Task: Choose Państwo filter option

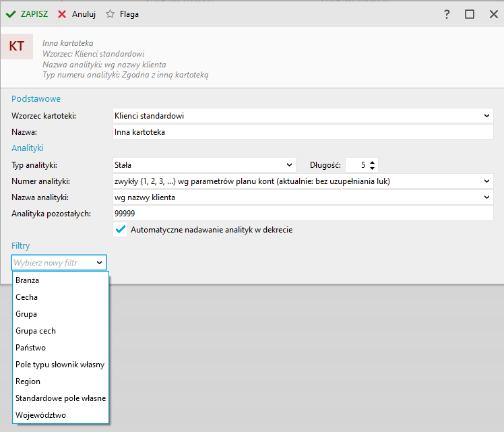Action: coord(61,348)
